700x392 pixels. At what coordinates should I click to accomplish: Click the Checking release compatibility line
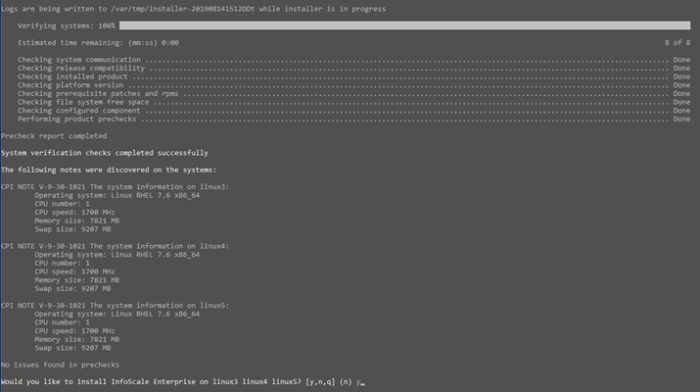point(354,68)
